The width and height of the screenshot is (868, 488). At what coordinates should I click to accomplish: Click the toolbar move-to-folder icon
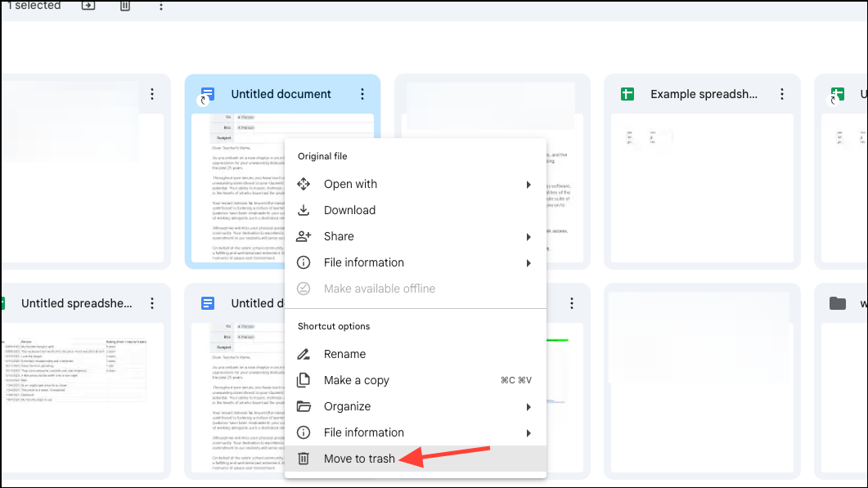(88, 6)
